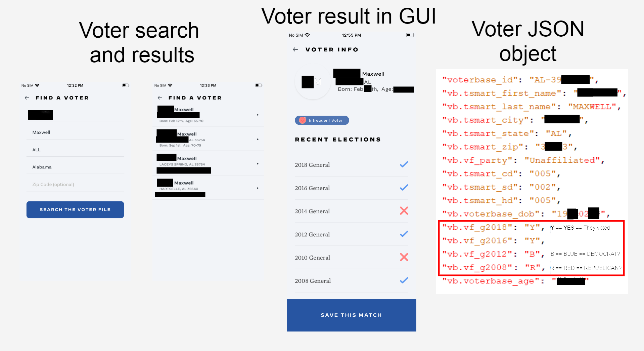Select the Alabama state field
The height and width of the screenshot is (351, 644).
tap(75, 167)
